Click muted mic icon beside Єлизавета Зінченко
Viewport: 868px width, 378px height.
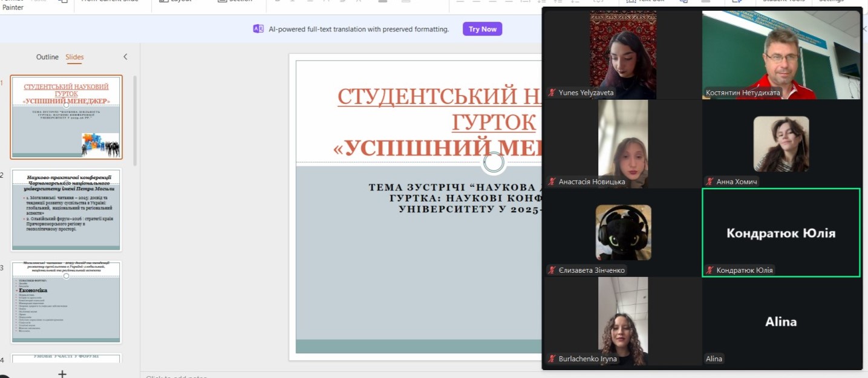(552, 270)
